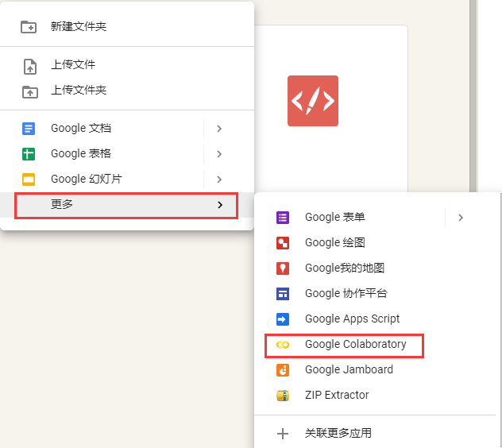Open the red code-brush app thumbnail
Image resolution: width=502 pixels, height=448 pixels.
coord(313,101)
